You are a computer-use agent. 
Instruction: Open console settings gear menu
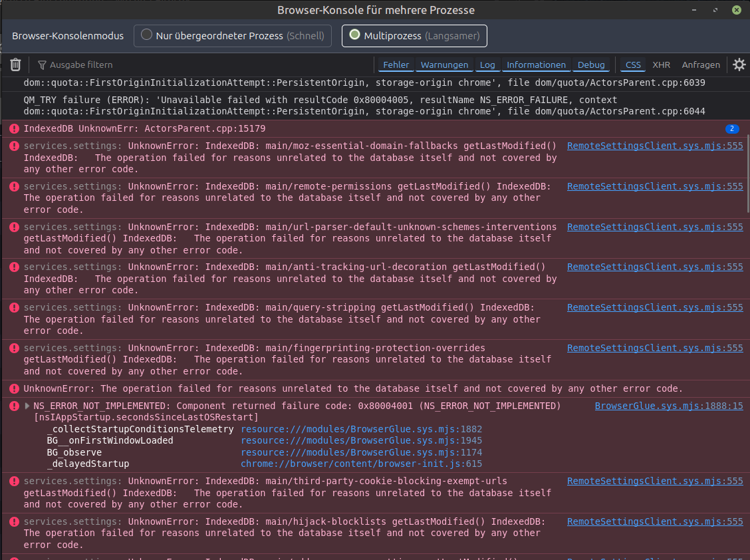coord(739,65)
